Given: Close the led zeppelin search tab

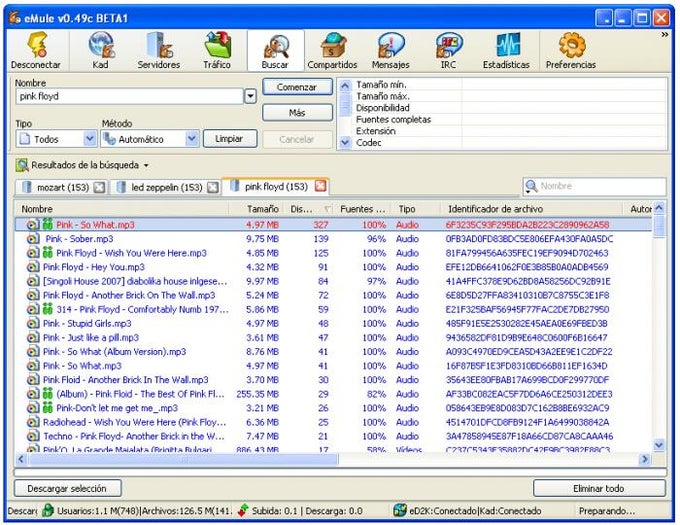Looking at the screenshot, I should click(x=212, y=187).
